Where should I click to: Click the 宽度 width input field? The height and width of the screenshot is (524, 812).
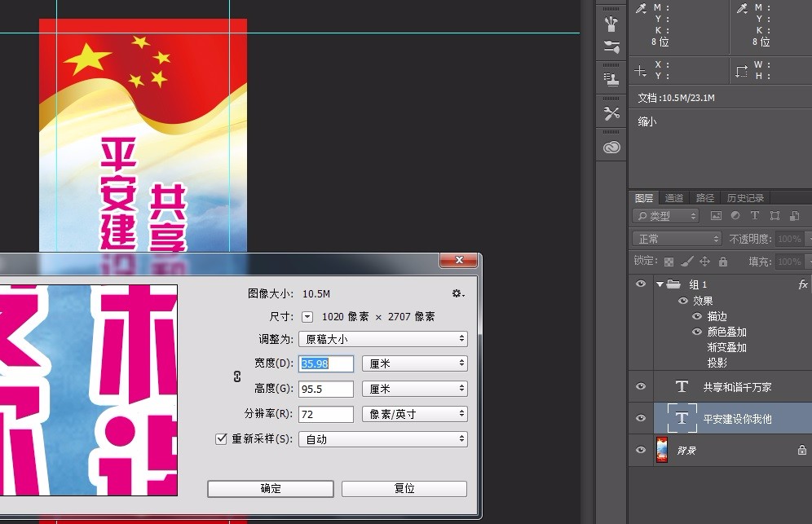[326, 363]
